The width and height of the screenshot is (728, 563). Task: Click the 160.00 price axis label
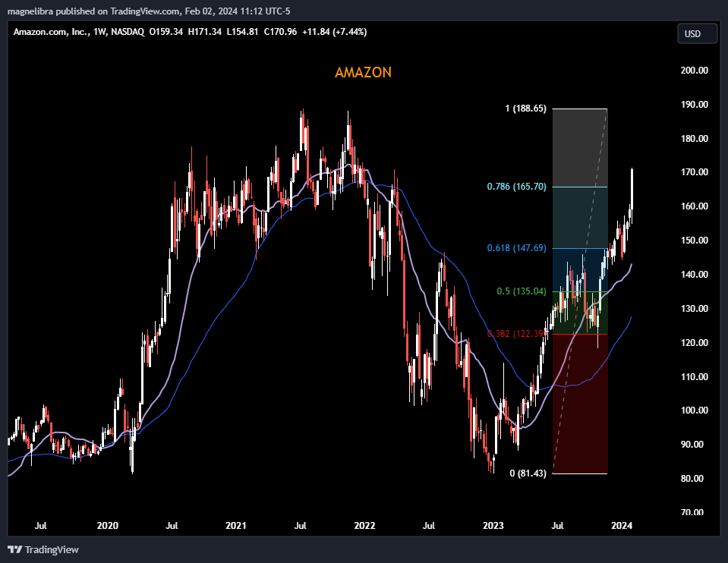point(694,206)
